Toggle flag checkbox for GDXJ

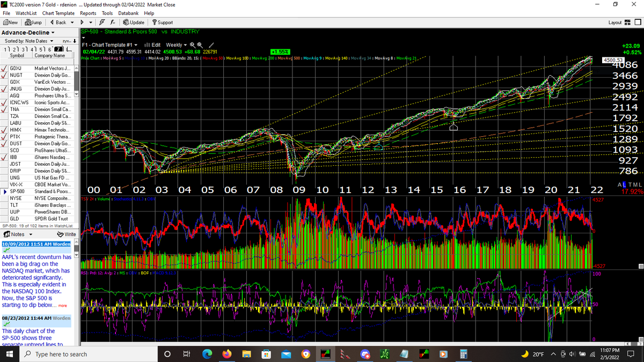click(x=4, y=69)
